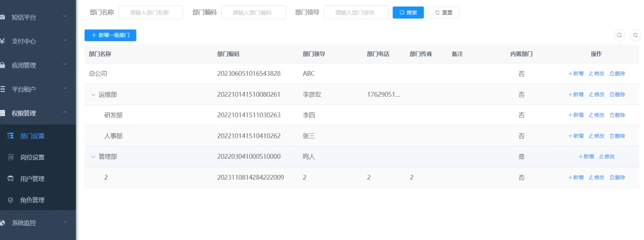Click 删除 in the 运维部 row

click(617, 94)
